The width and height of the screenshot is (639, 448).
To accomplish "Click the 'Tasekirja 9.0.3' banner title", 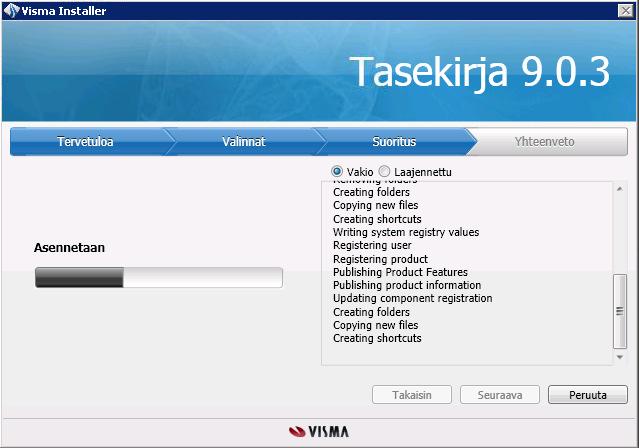I will [479, 72].
